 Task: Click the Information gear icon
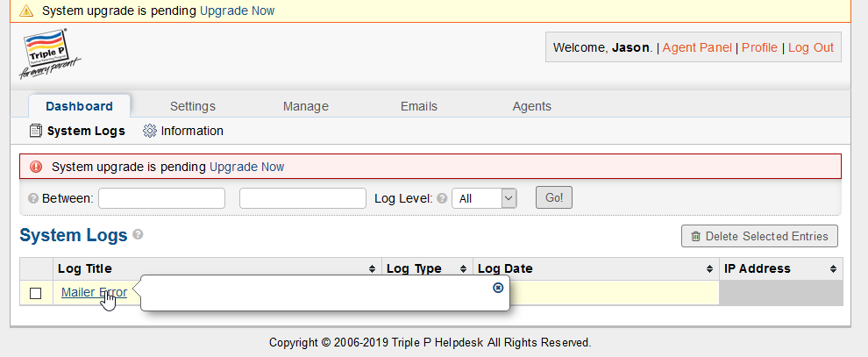pos(149,132)
